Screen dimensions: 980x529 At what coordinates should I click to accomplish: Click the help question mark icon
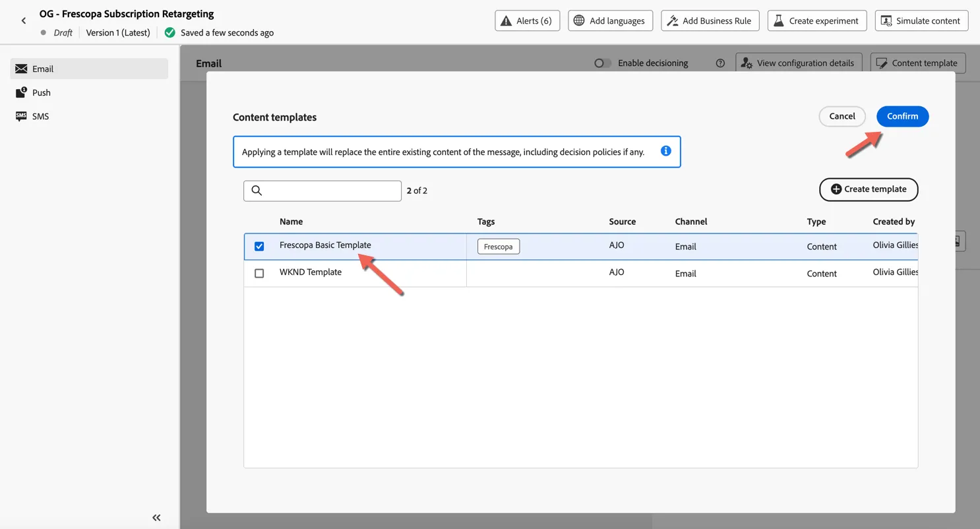pos(720,63)
